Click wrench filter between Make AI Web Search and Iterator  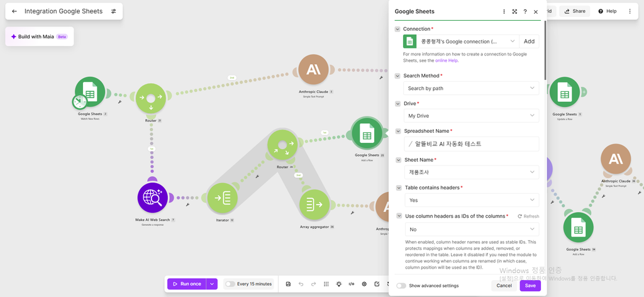pos(187,204)
